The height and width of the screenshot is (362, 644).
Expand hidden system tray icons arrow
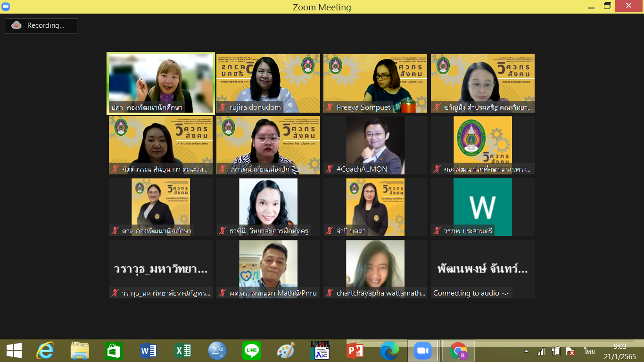(x=526, y=352)
